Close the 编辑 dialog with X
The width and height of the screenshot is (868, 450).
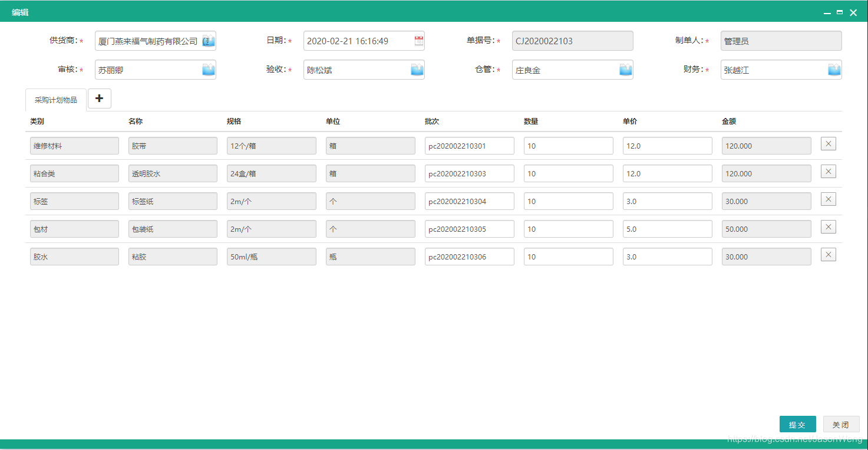853,12
